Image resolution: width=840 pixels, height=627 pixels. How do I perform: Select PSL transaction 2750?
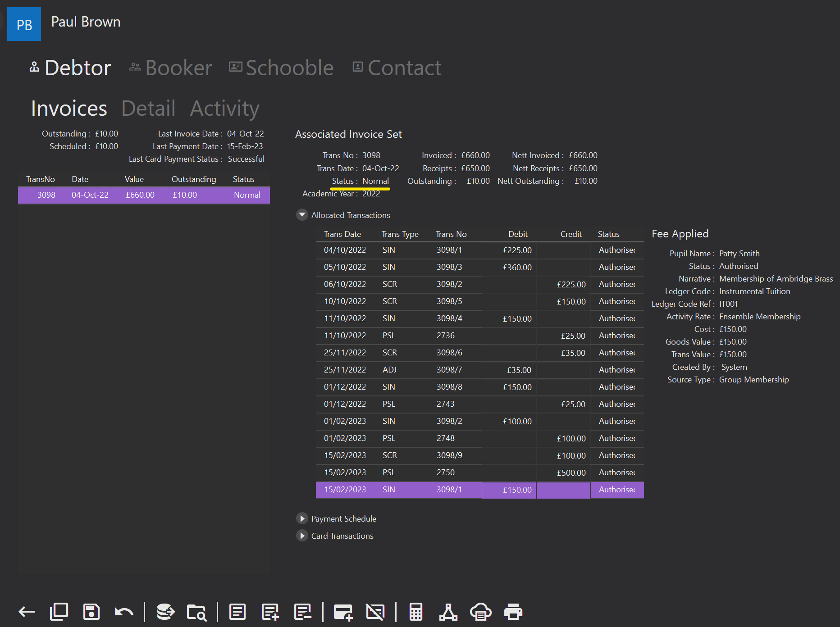coord(480,473)
